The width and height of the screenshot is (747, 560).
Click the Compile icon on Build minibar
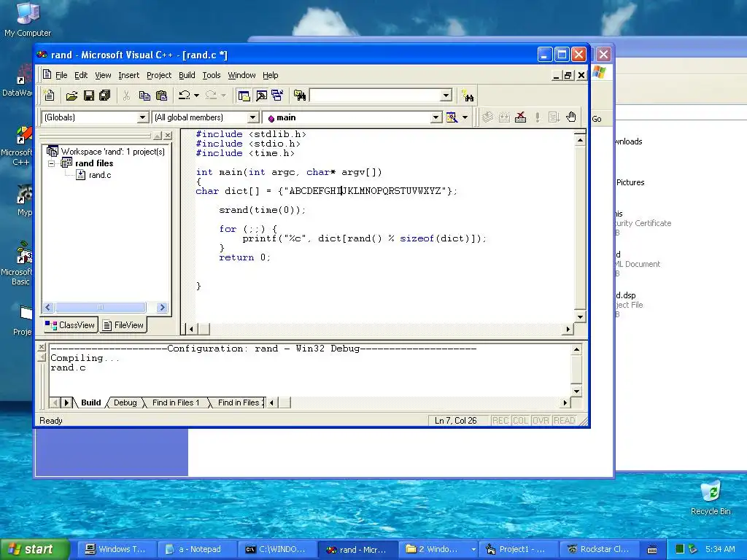tap(487, 117)
